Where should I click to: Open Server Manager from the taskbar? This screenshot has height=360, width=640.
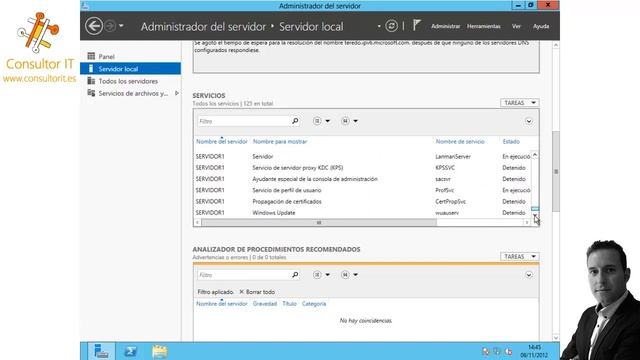tap(101, 351)
